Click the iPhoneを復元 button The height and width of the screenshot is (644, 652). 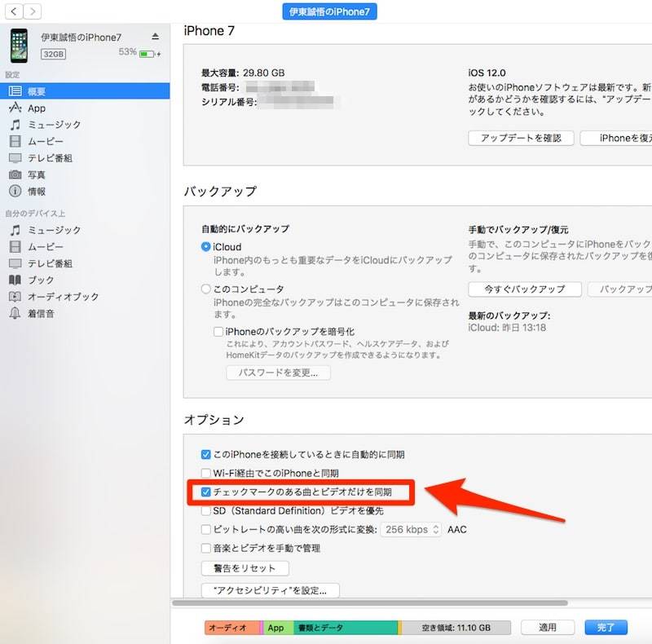[616, 138]
